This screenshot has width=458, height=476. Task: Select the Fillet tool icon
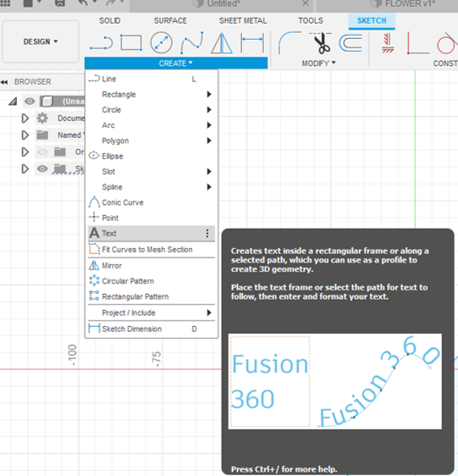290,43
